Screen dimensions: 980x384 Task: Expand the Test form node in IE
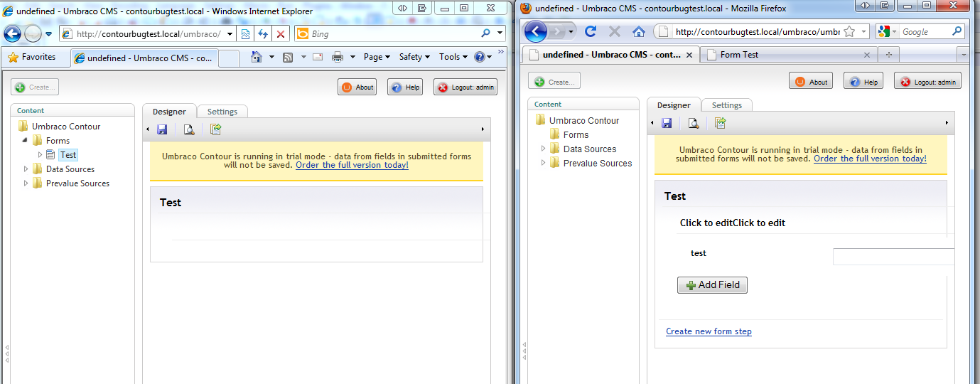[40, 154]
